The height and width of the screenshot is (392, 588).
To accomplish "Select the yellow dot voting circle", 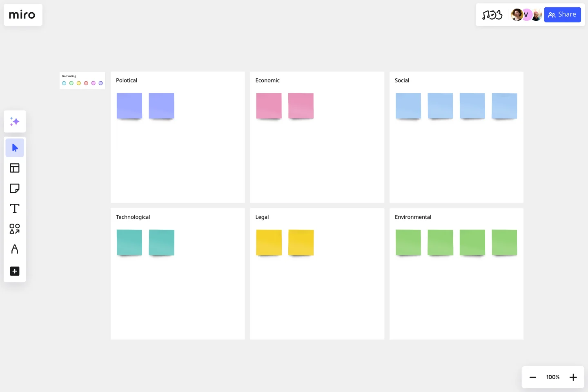I will 79,83.
